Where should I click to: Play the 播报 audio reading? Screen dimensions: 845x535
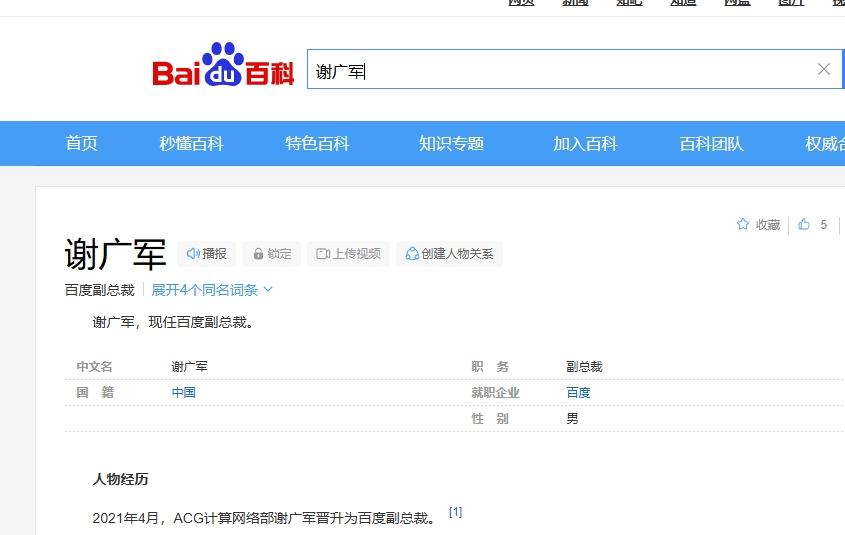click(206, 254)
